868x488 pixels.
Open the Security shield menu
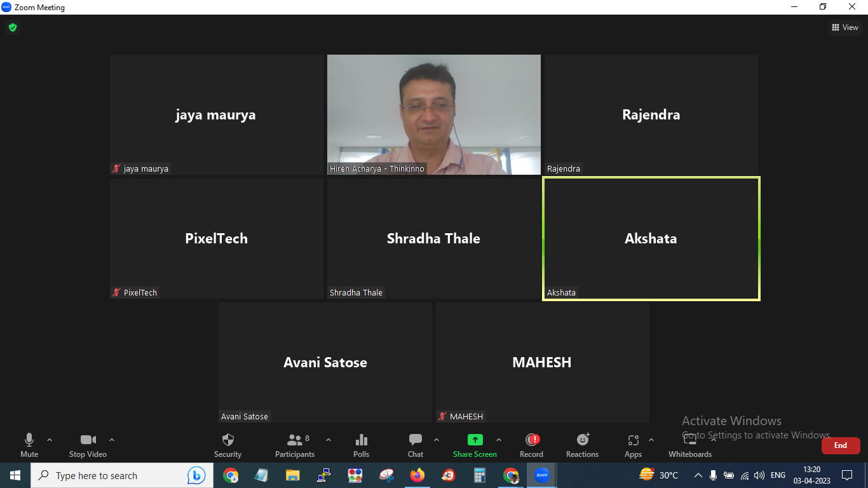click(x=227, y=445)
